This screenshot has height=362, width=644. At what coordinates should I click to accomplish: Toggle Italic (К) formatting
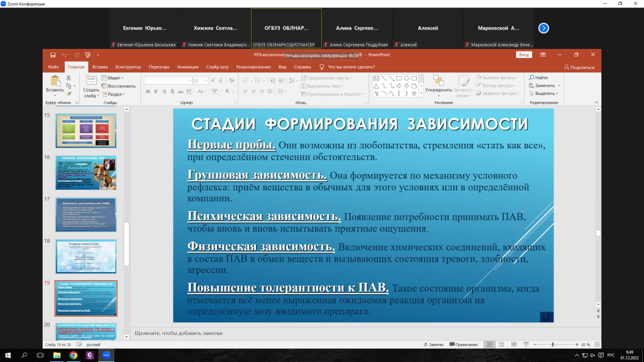pos(156,92)
